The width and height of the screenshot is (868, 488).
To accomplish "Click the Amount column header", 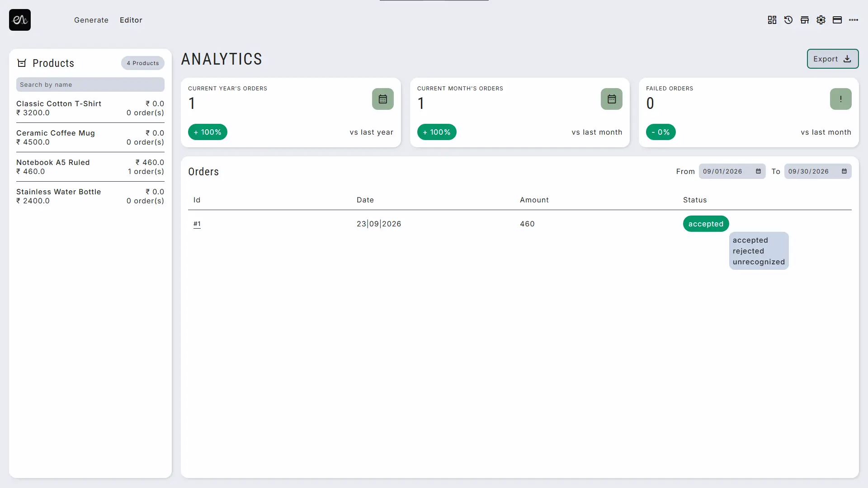I will pyautogui.click(x=534, y=200).
